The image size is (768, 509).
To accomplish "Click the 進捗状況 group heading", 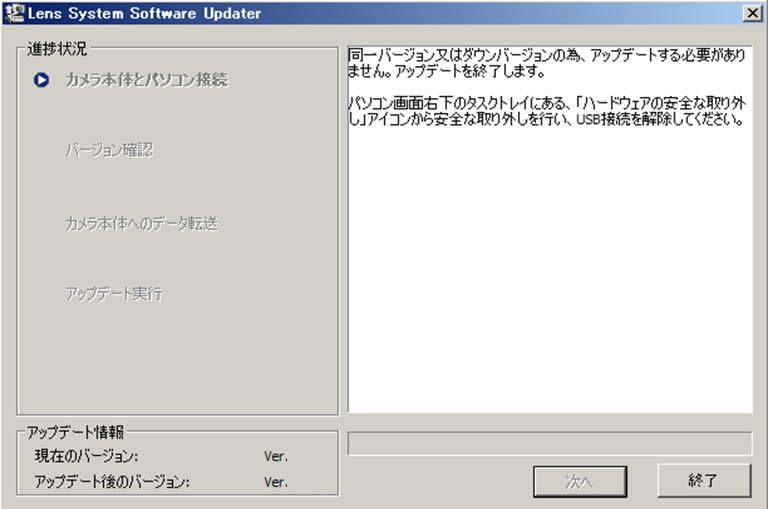I will click(57, 48).
